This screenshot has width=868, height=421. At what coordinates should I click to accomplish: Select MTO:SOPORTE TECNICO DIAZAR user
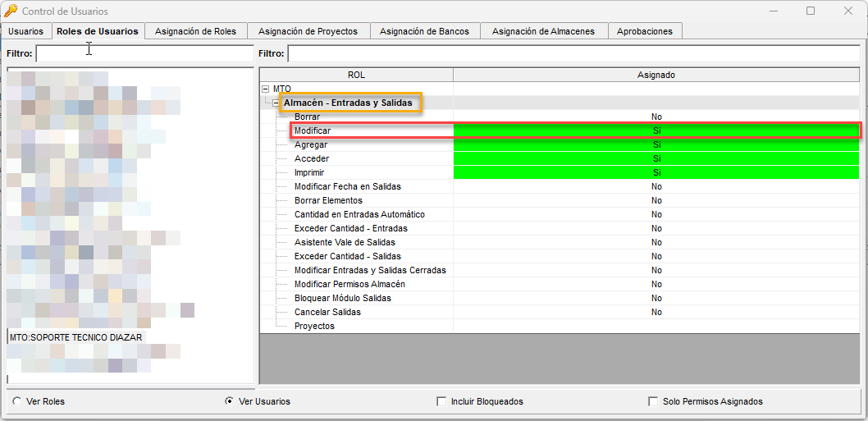(x=75, y=336)
